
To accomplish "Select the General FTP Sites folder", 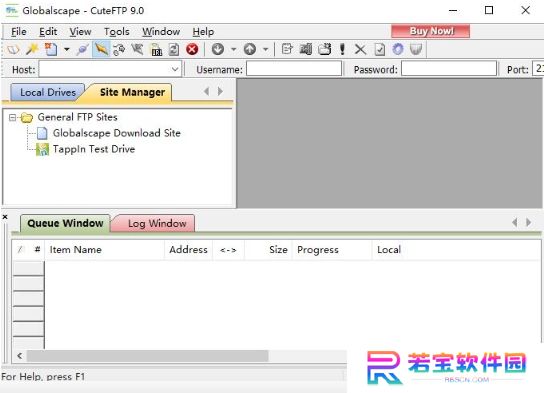I will click(x=77, y=117).
